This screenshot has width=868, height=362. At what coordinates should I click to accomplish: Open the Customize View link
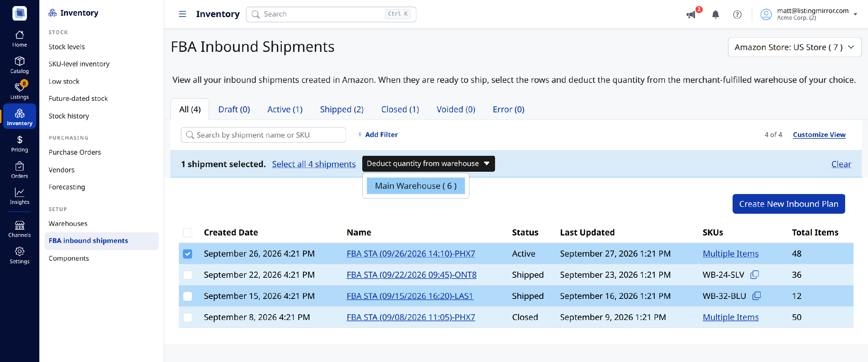point(819,135)
